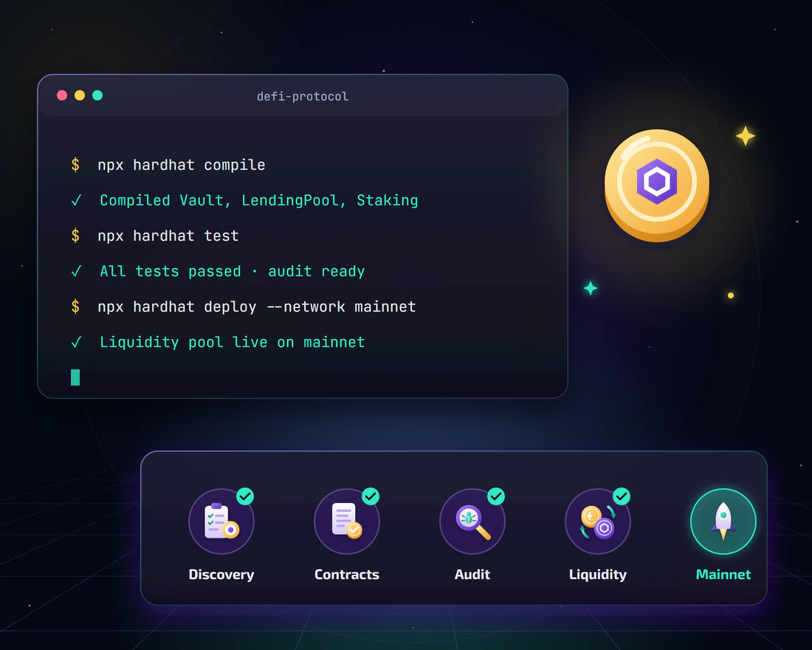Viewport: 812px width, 650px height.
Task: Click the green checkmark badge on Liquidity
Action: click(x=622, y=496)
